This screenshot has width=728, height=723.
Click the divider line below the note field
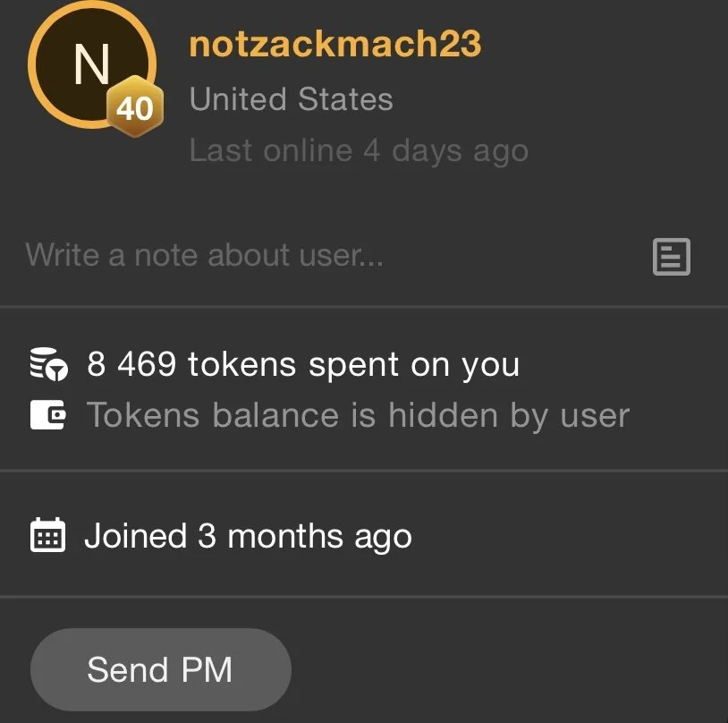(364, 307)
